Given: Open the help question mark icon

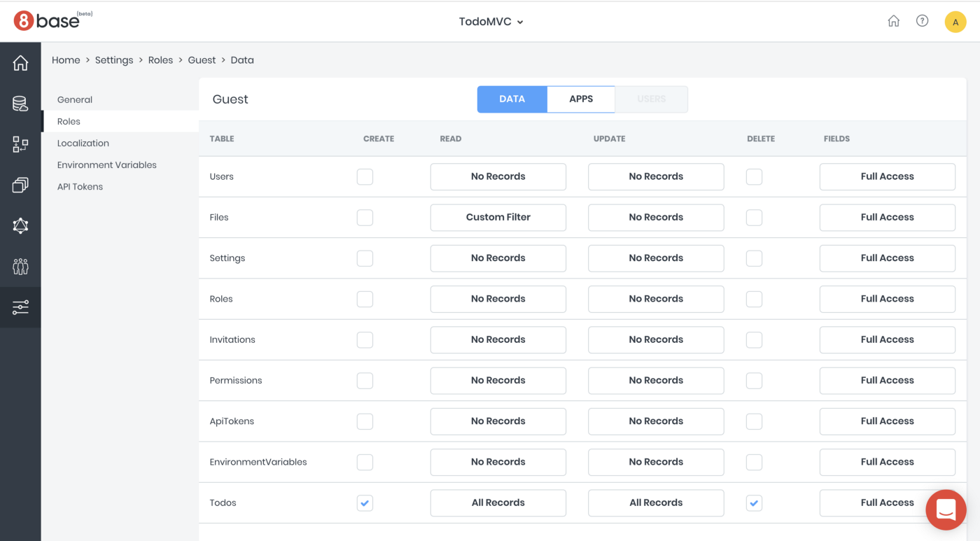Looking at the screenshot, I should click(922, 21).
